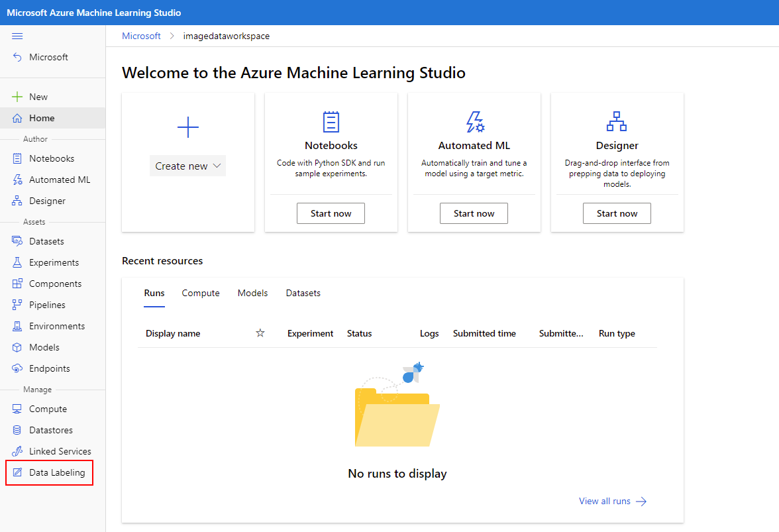Image resolution: width=779 pixels, height=532 pixels.
Task: Click Start now under Automated ML
Action: pyautogui.click(x=474, y=213)
